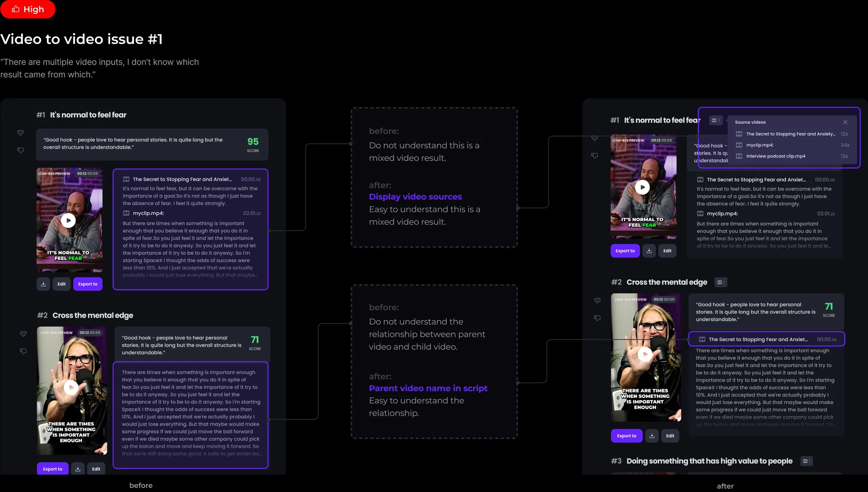
Task: Play the 'There are times' preview in before panel
Action: click(x=71, y=387)
